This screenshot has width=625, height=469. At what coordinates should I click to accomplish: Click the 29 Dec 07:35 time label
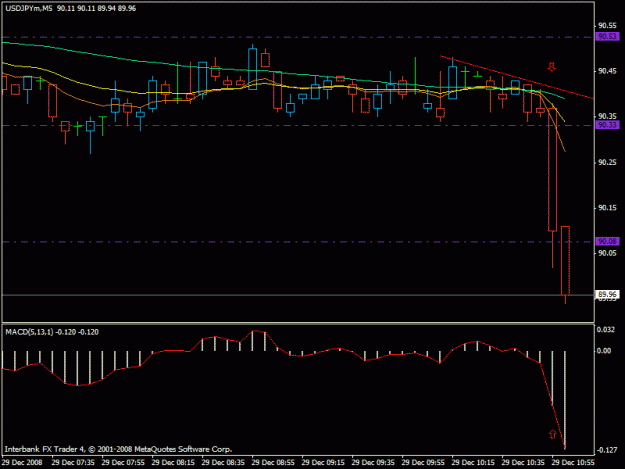pyautogui.click(x=73, y=463)
